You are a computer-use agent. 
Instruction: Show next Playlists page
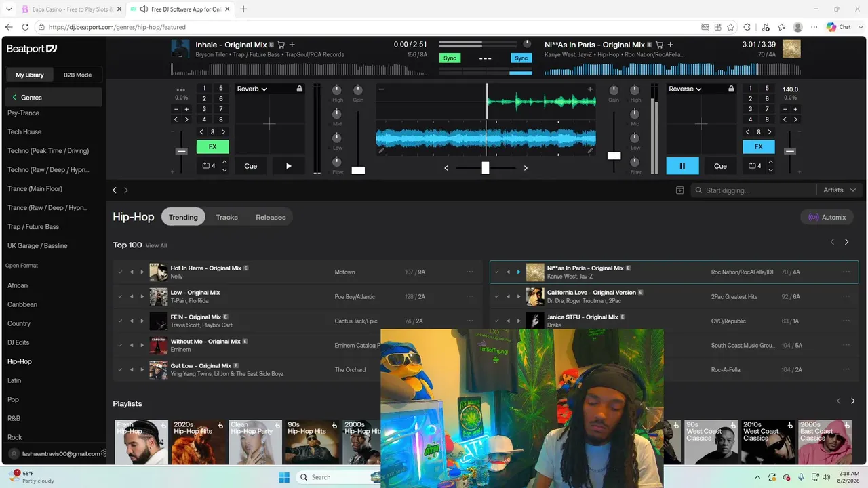852,401
